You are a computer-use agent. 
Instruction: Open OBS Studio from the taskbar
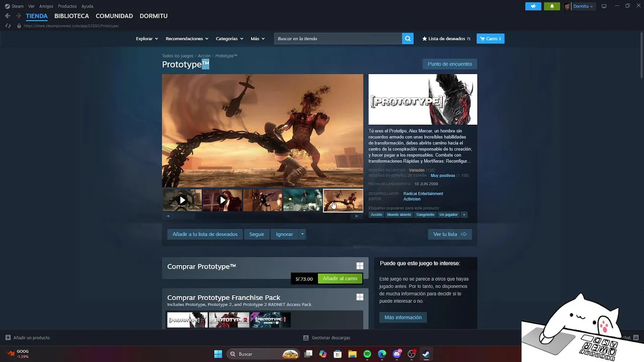[412, 354]
